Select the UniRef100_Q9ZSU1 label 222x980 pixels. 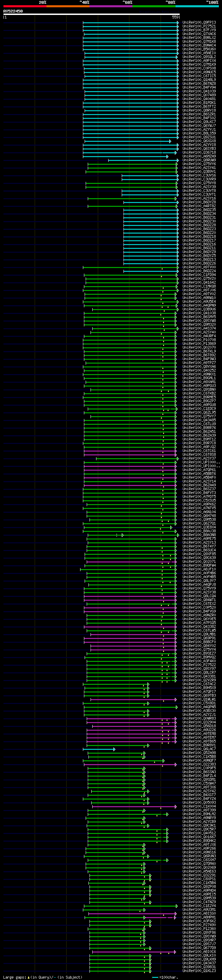[199, 137]
